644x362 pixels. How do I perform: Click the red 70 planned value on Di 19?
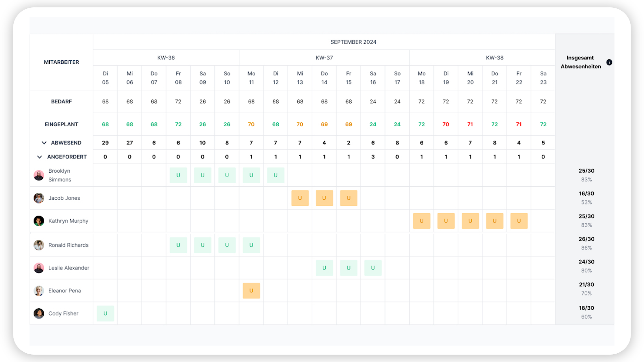(445, 124)
